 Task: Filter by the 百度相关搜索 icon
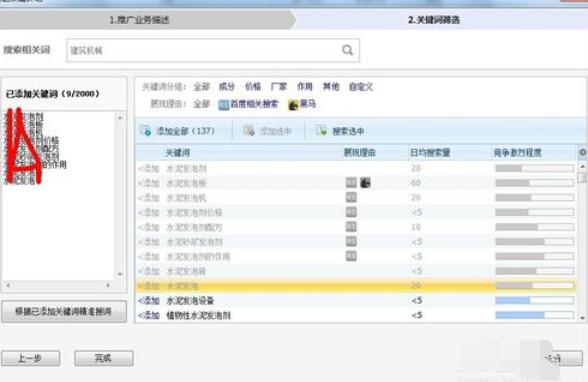224,105
